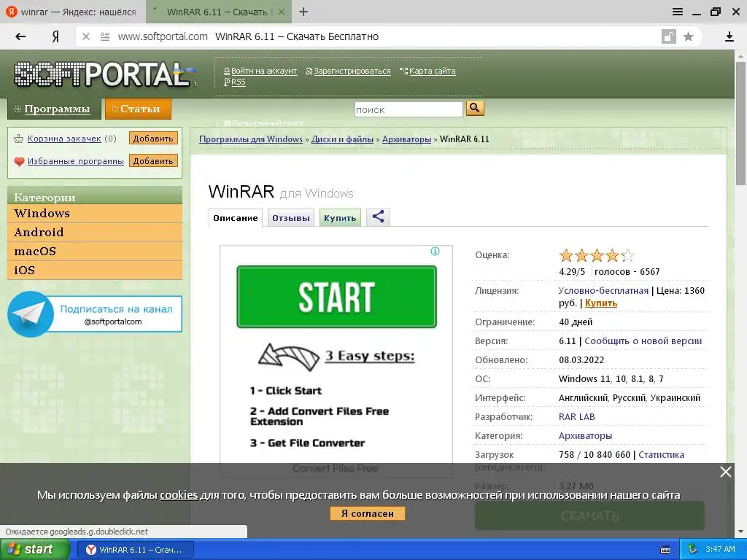747x560 pixels.
Task: Click the Telegram paper plane icon
Action: [x=31, y=314]
